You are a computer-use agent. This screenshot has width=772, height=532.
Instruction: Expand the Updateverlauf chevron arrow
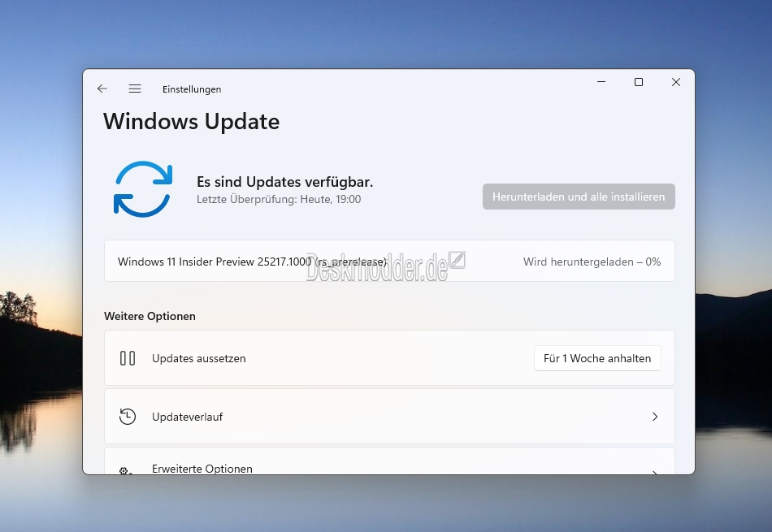pos(655,417)
